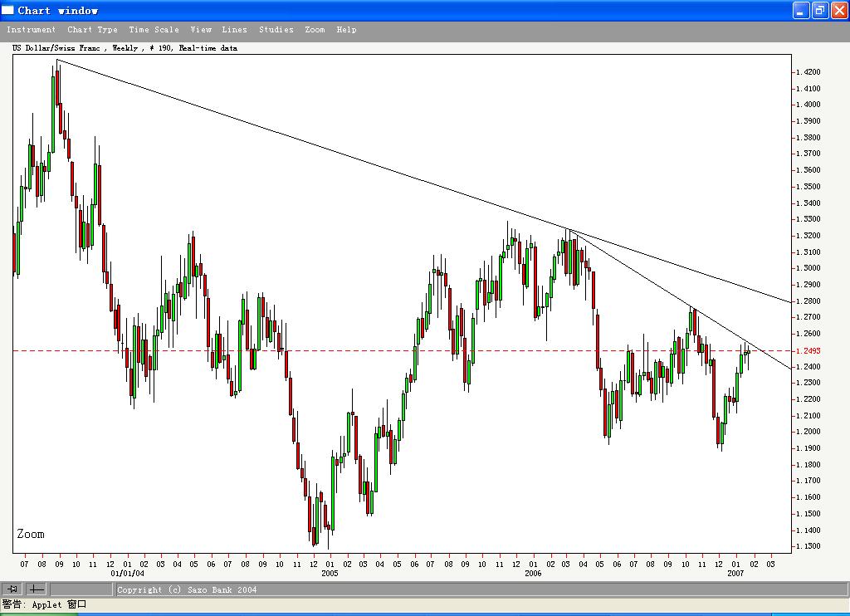Open the View menu
This screenshot has width=850, height=616.
201,29
